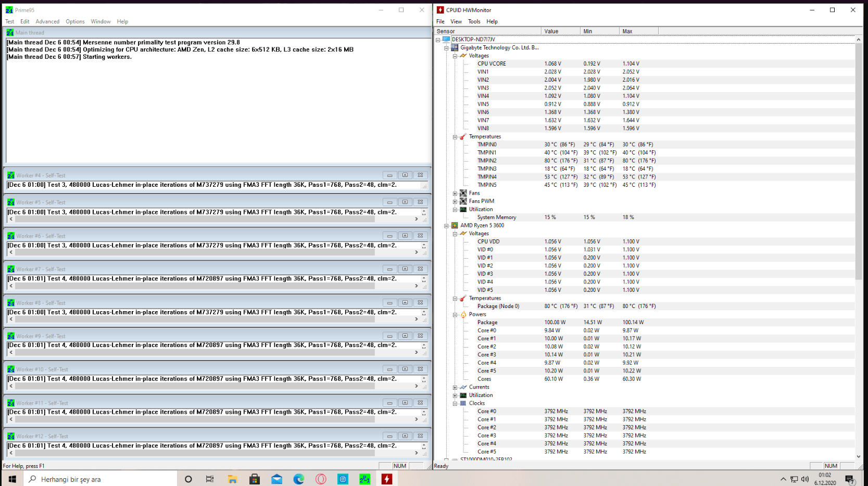Open the Options menu in Prime95
Viewport: 868px width, 486px height.
[75, 21]
